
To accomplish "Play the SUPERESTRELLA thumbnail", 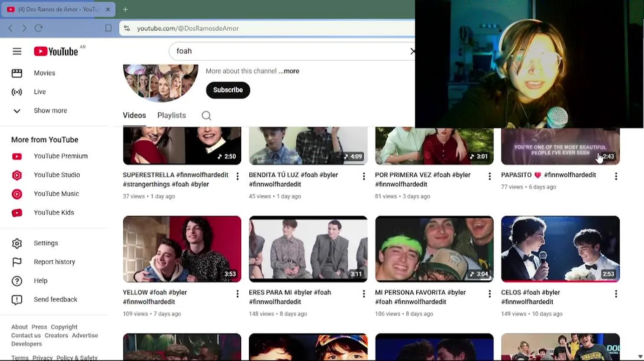I will [x=182, y=146].
